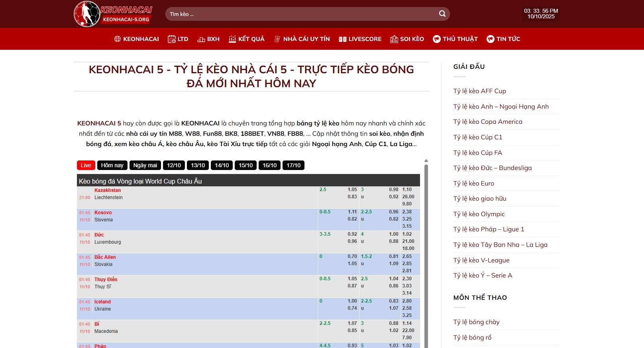644x348 pixels.
Task: Click the Keonhacai soccer ball logo
Action: (x=87, y=14)
